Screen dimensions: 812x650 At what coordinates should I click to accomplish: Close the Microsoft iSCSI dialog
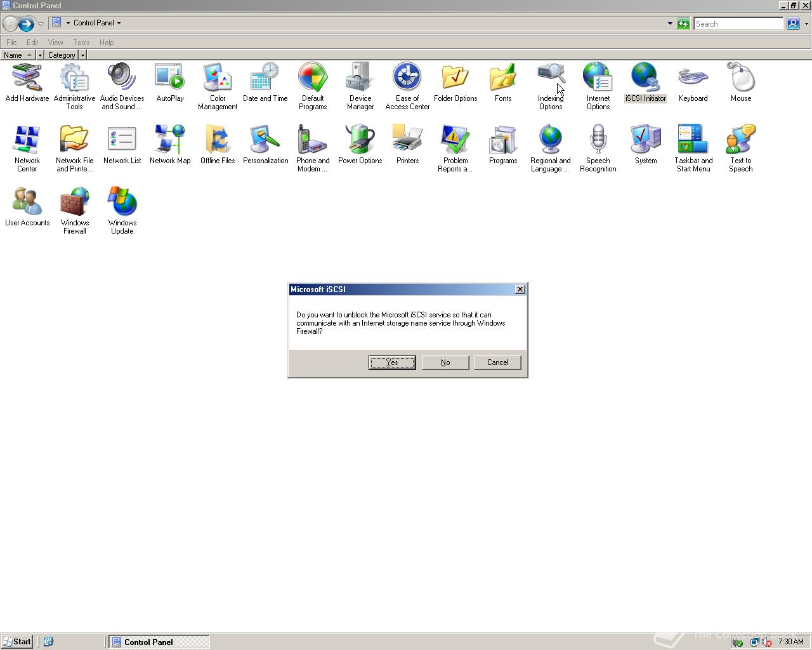[x=520, y=289]
